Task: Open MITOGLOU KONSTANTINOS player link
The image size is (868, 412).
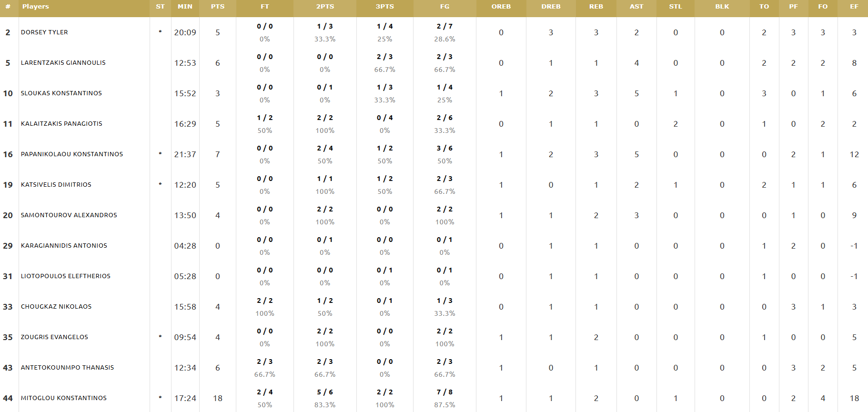Action: click(x=64, y=398)
